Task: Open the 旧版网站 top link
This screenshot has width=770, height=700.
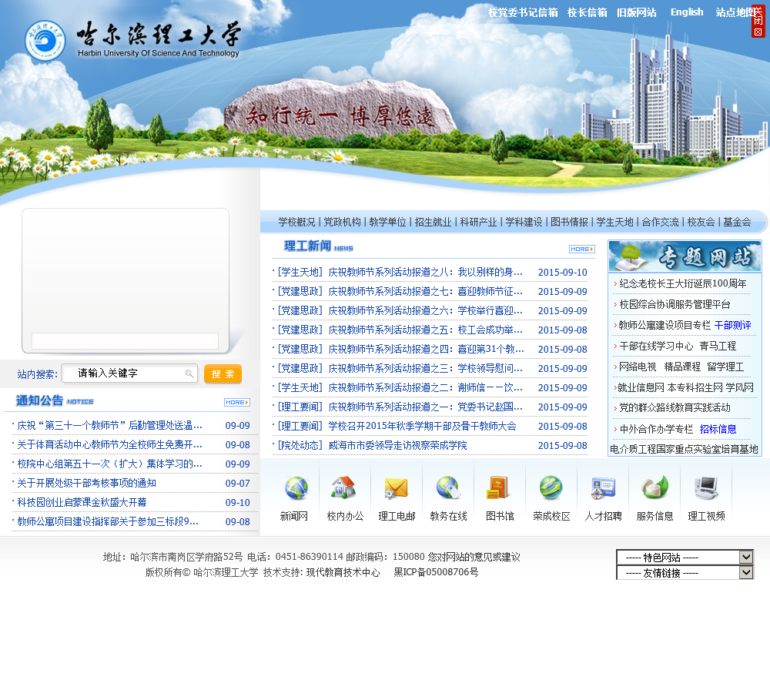Action: click(x=637, y=12)
